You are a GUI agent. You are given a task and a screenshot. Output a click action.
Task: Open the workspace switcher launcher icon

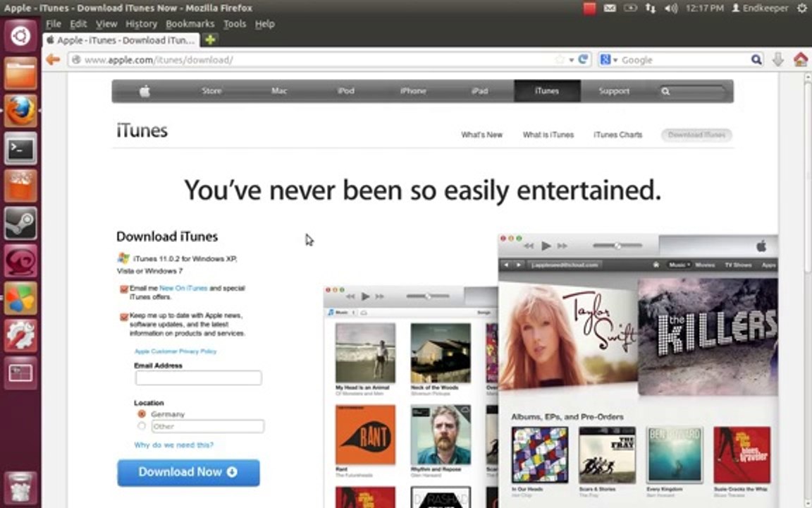tap(20, 373)
